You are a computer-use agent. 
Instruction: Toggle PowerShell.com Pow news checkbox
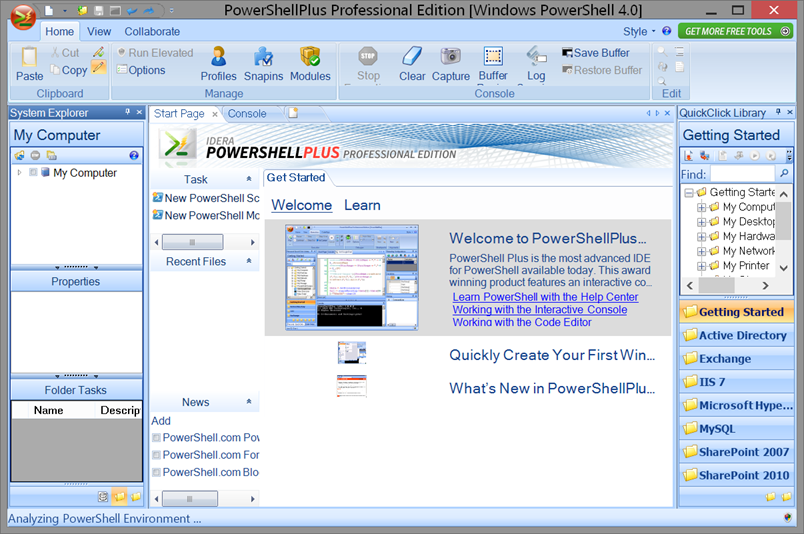point(156,438)
